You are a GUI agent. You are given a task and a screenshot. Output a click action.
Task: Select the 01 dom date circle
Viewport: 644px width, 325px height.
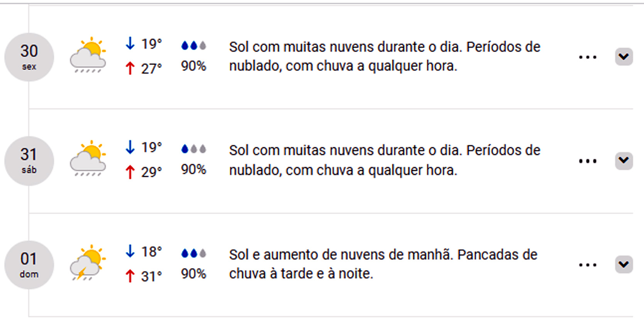29,265
